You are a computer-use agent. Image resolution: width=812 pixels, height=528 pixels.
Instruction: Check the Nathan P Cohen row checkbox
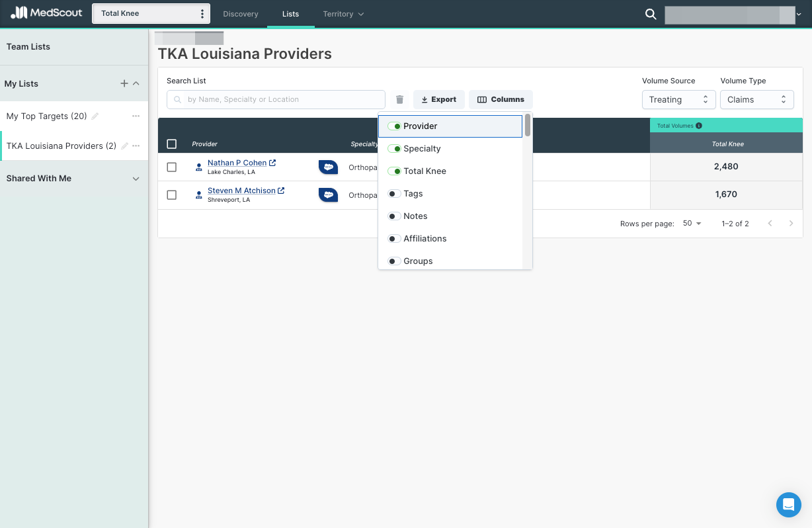pos(172,167)
